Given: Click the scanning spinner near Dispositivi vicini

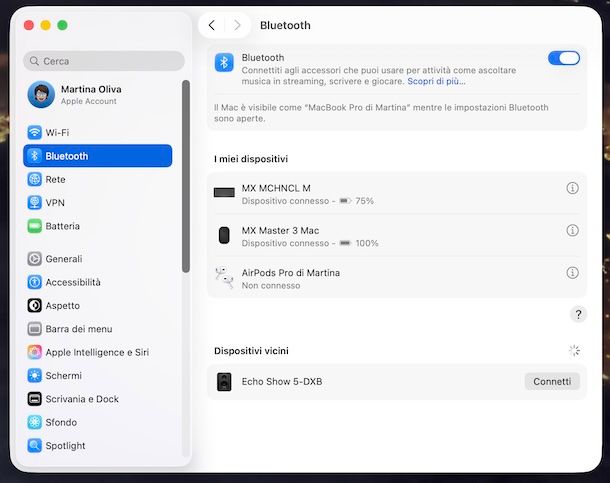Looking at the screenshot, I should tap(574, 351).
